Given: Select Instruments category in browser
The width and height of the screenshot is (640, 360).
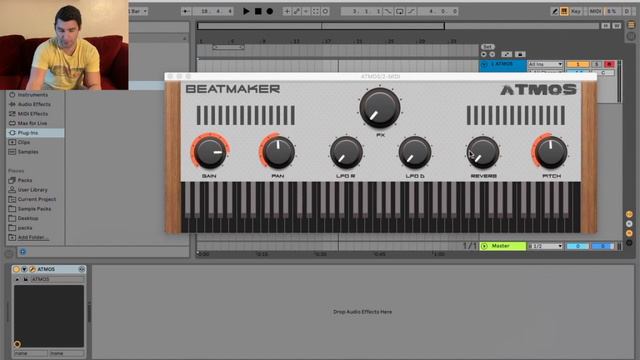Looking at the screenshot, I should coord(33,95).
